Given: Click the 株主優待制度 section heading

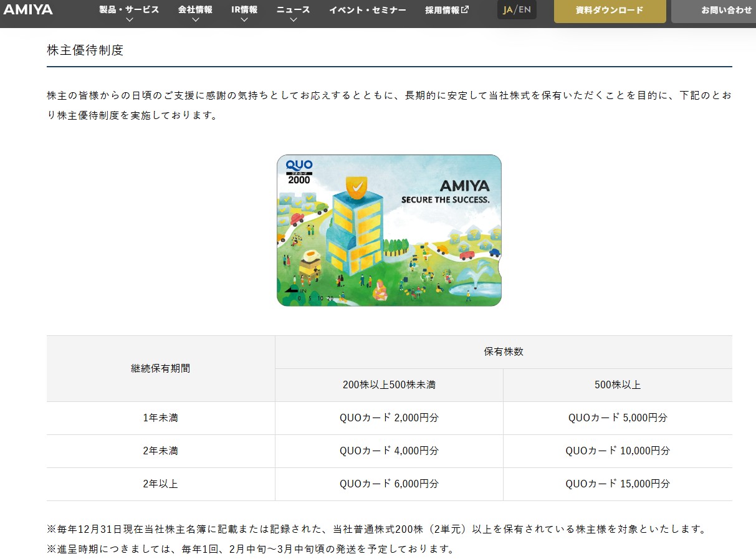Looking at the screenshot, I should (x=85, y=50).
